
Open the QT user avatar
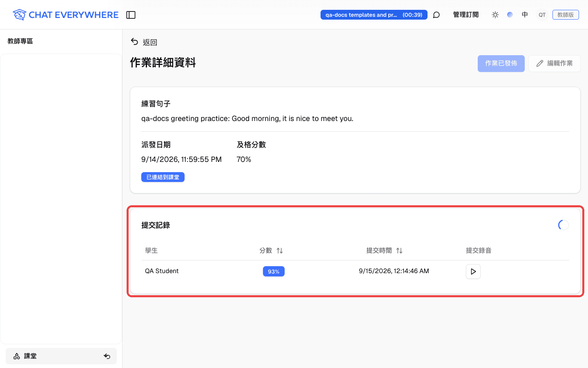click(x=542, y=15)
